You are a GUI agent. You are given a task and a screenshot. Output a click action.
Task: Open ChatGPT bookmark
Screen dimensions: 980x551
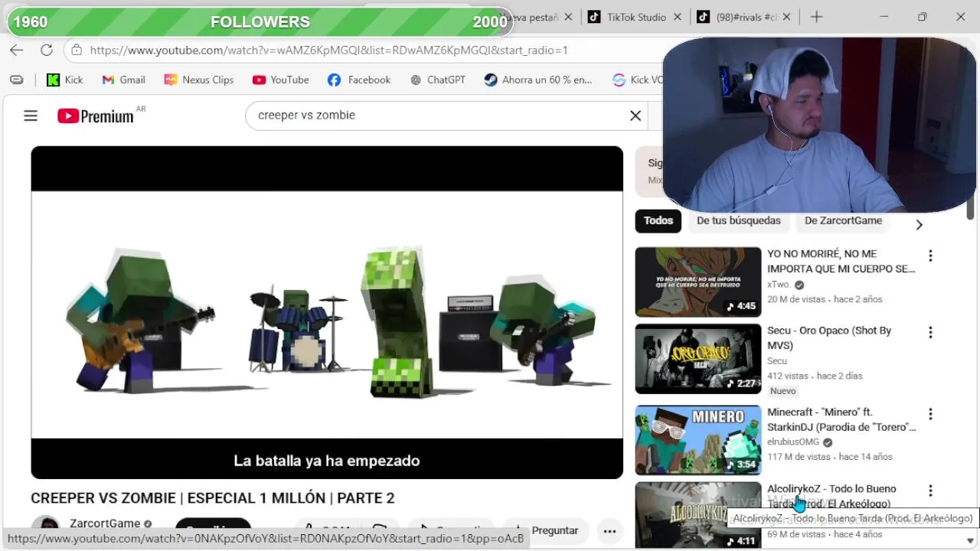tap(438, 80)
